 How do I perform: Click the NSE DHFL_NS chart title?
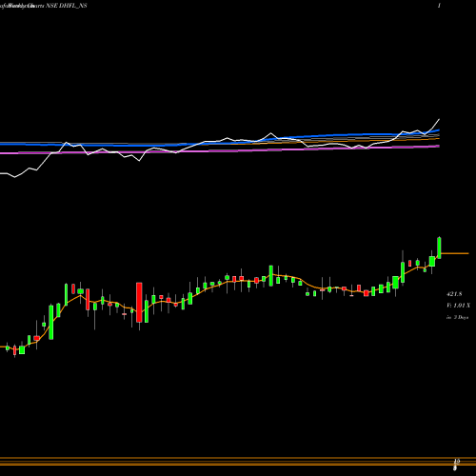pos(68,6)
